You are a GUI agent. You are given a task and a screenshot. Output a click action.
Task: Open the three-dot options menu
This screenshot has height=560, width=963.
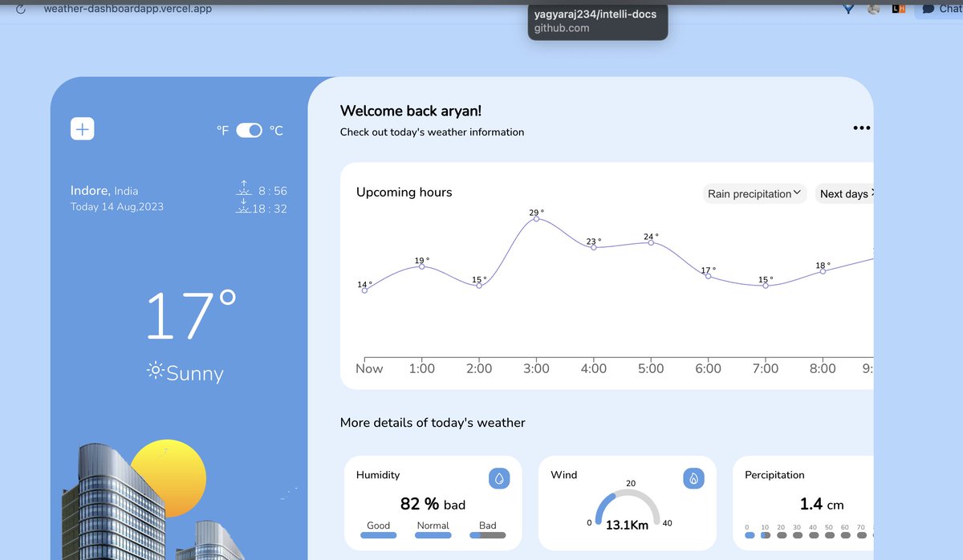pyautogui.click(x=861, y=127)
